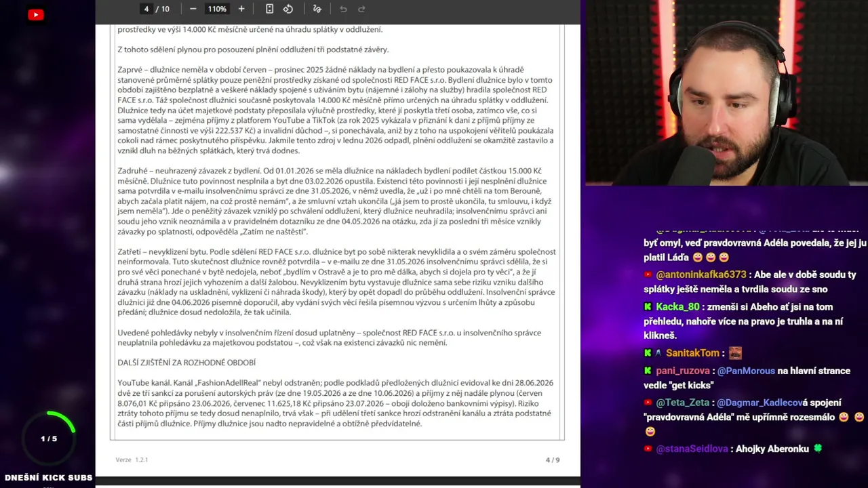Viewport: 868px width, 488px height.
Task: Click the "4 / 9" page footer
Action: (x=553, y=460)
